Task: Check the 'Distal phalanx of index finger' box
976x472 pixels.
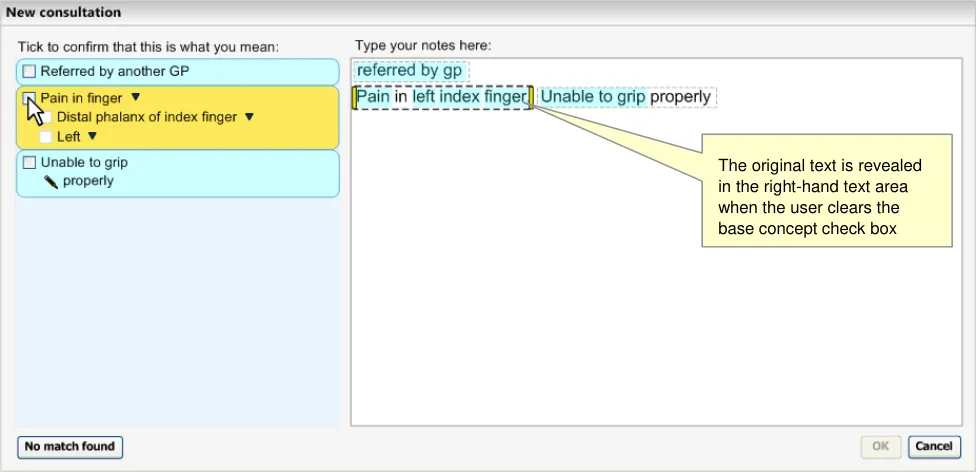Action: [x=45, y=118]
